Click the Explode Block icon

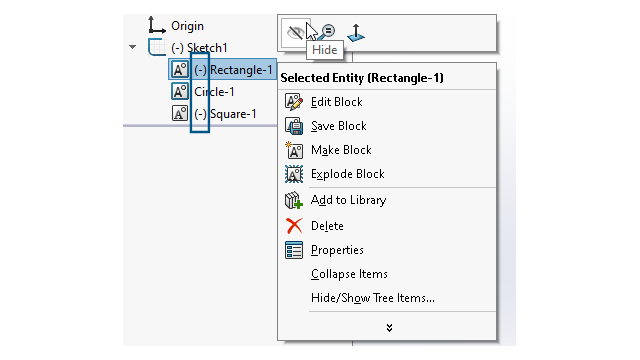pyautogui.click(x=294, y=174)
